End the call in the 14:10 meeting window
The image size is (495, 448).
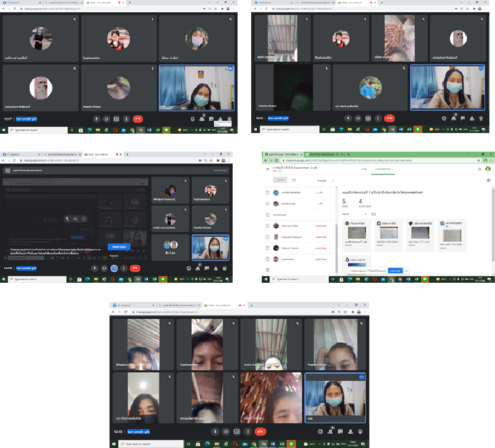260,431
